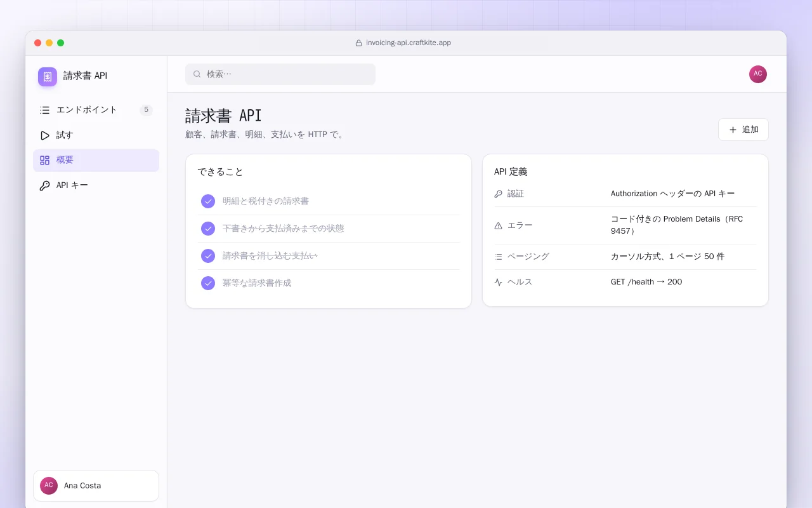Click the green maximize window button
812x508 pixels.
tap(60, 43)
